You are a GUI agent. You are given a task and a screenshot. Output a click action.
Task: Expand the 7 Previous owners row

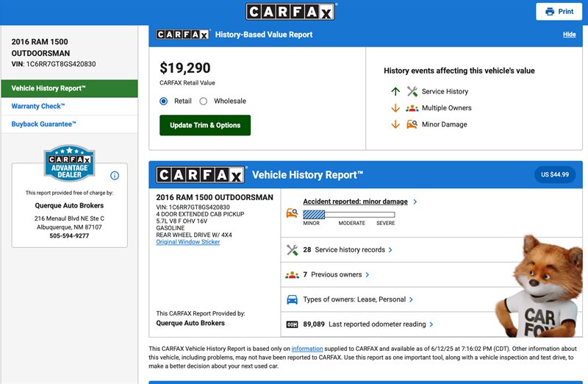click(339, 274)
